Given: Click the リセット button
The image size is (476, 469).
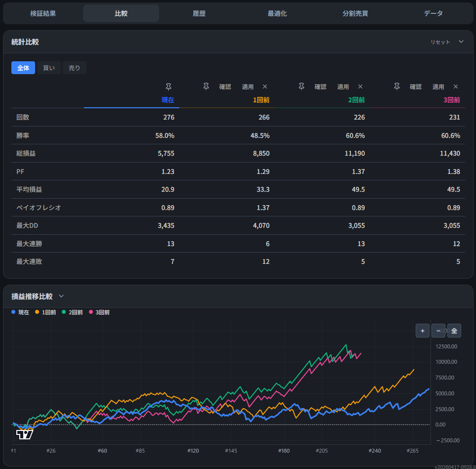Looking at the screenshot, I should 440,42.
